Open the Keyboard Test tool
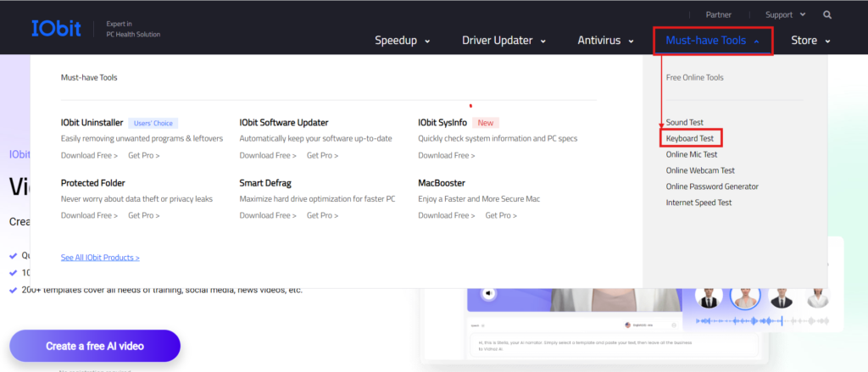868x372 pixels. [690, 138]
